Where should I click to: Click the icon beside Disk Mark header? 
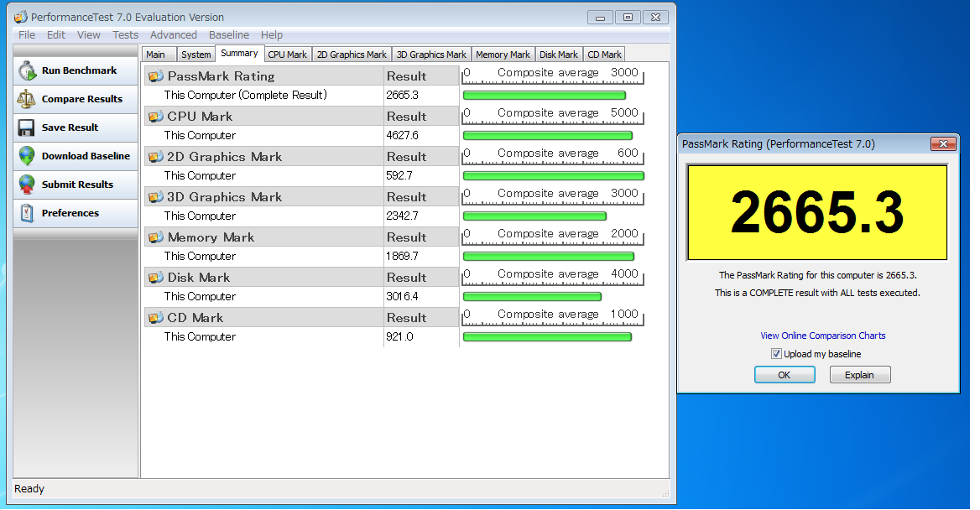coord(155,278)
